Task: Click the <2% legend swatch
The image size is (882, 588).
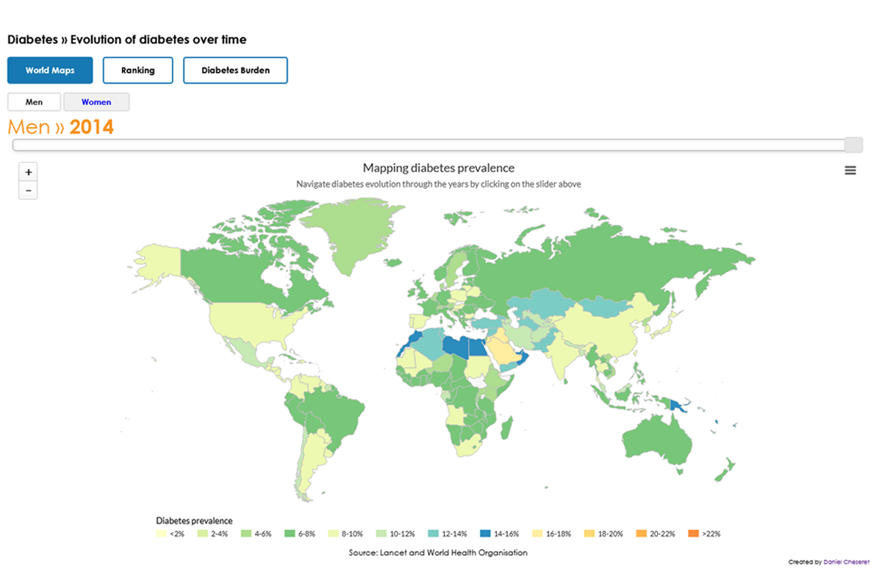Action: [162, 533]
